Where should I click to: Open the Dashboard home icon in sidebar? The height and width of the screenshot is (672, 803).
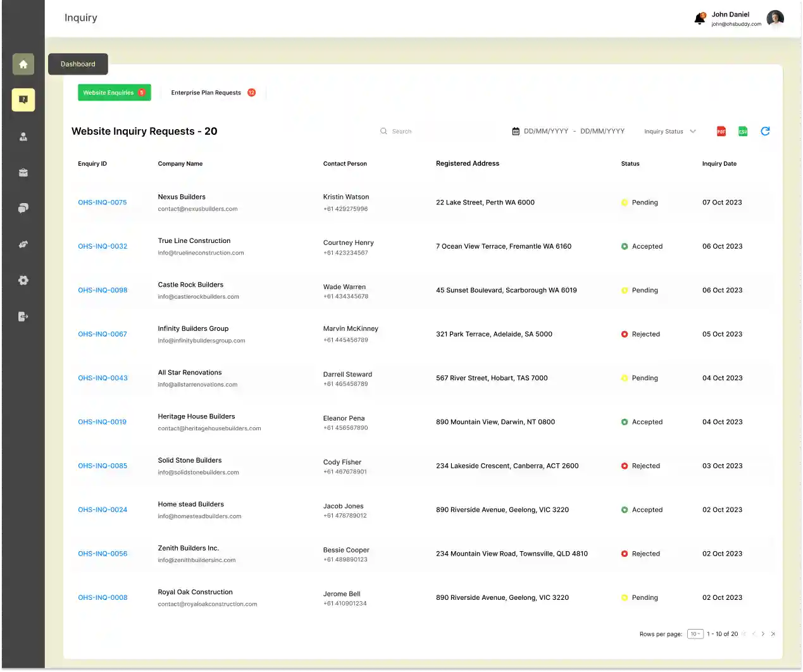pos(23,64)
